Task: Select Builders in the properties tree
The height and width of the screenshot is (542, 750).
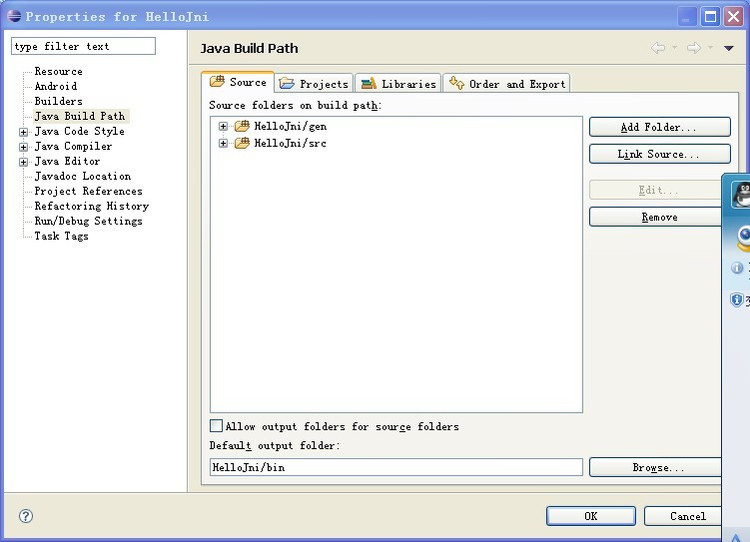Action: pos(58,101)
